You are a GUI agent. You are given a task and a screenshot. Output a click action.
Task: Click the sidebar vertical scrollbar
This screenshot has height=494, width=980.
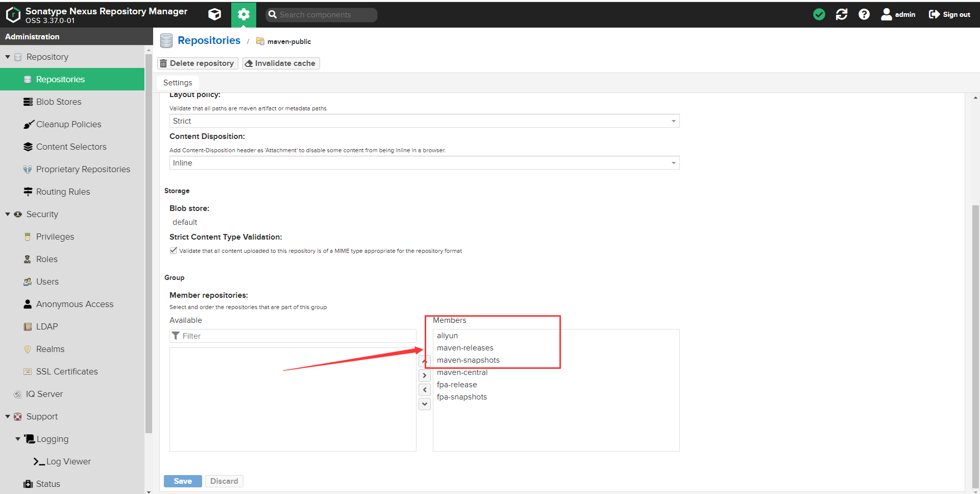(x=149, y=243)
